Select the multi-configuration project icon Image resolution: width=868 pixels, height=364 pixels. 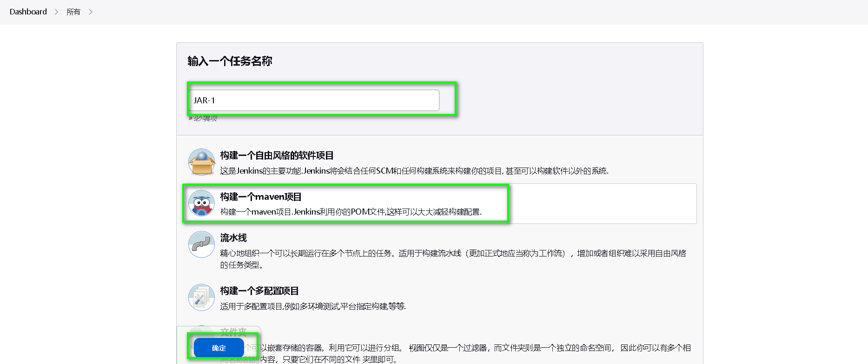coord(201,297)
